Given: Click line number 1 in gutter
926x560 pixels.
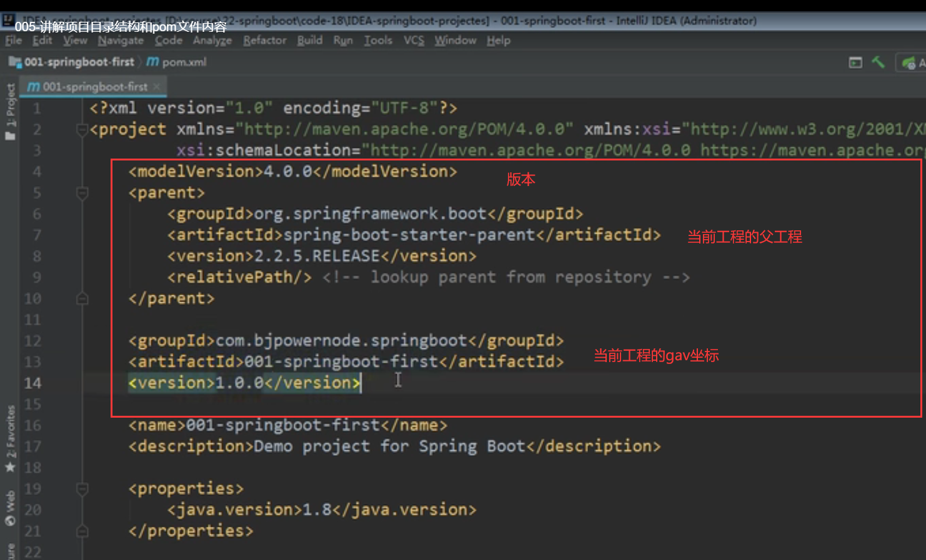Looking at the screenshot, I should (37, 109).
